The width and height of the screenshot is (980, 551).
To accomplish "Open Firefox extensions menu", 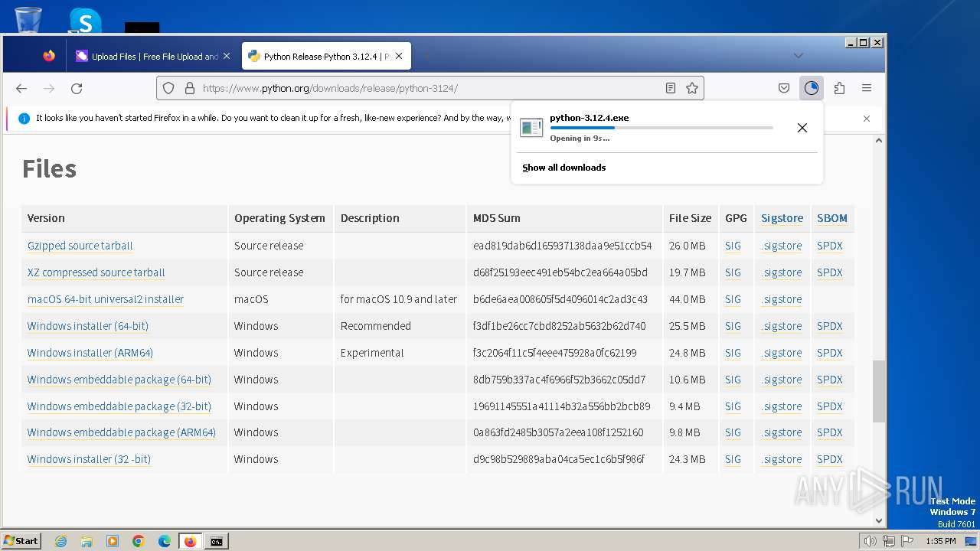I will click(x=839, y=88).
